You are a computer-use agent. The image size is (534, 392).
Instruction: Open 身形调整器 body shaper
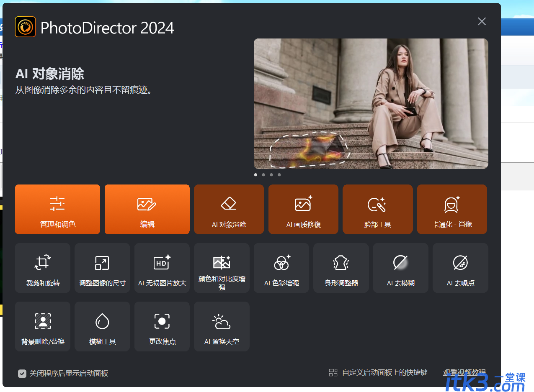(341, 268)
